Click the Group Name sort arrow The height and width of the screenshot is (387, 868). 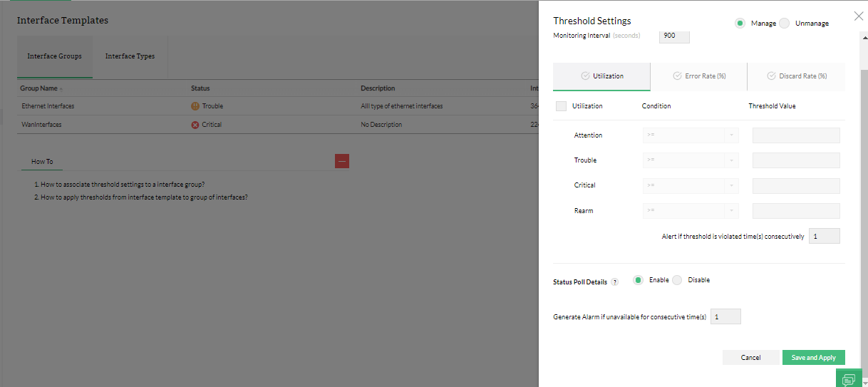(x=61, y=89)
